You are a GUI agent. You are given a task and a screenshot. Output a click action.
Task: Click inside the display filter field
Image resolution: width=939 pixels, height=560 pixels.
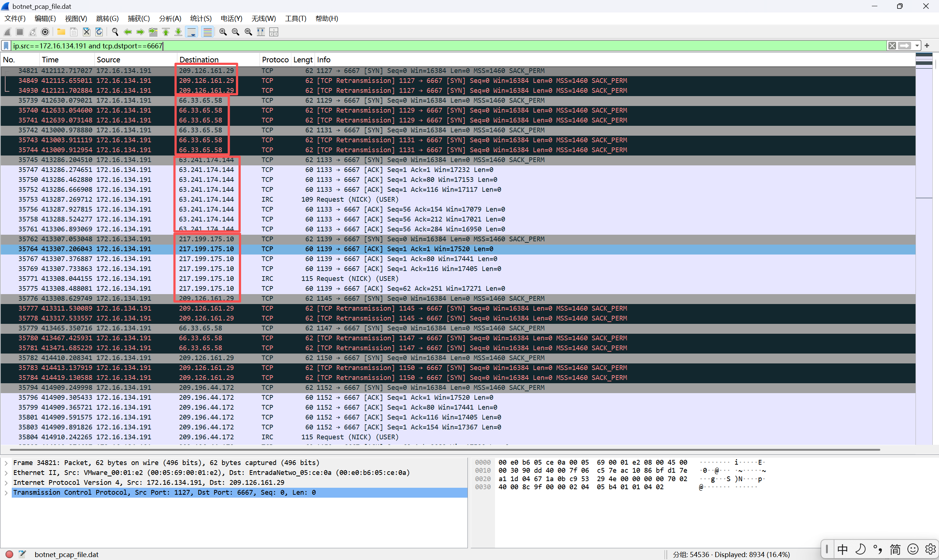(x=453, y=46)
